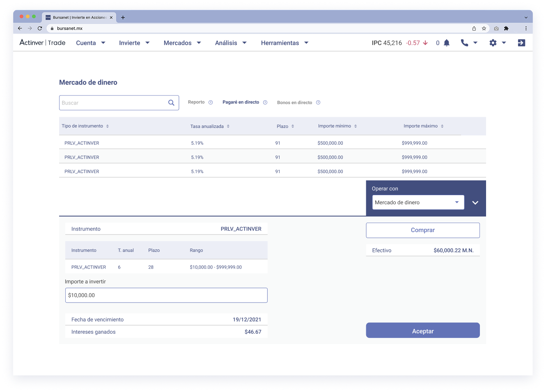The height and width of the screenshot is (392, 546).
Task: Collapse the Operar con panel chevron
Action: point(475,202)
